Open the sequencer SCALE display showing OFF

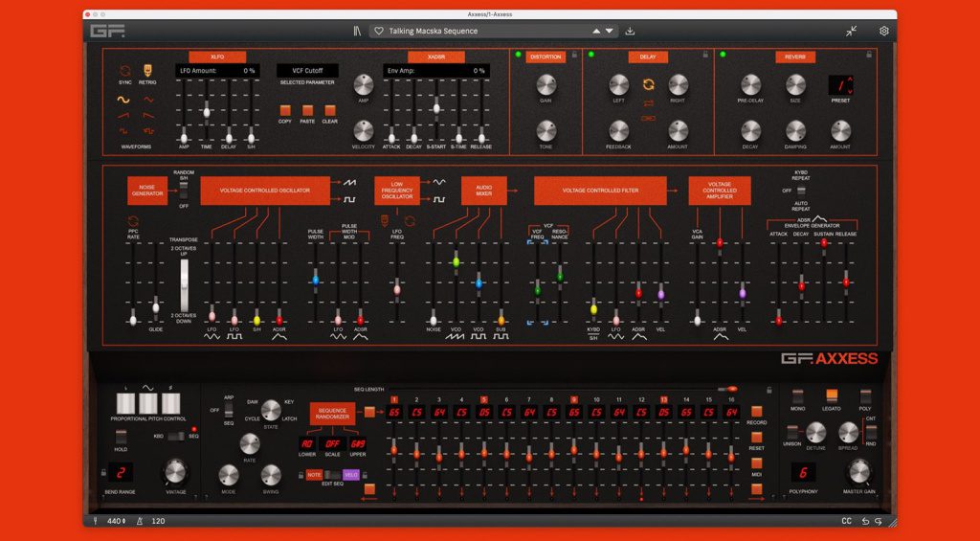(332, 443)
